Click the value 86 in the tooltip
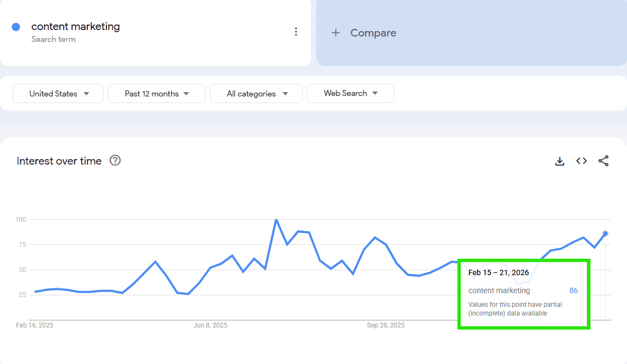 [x=573, y=290]
